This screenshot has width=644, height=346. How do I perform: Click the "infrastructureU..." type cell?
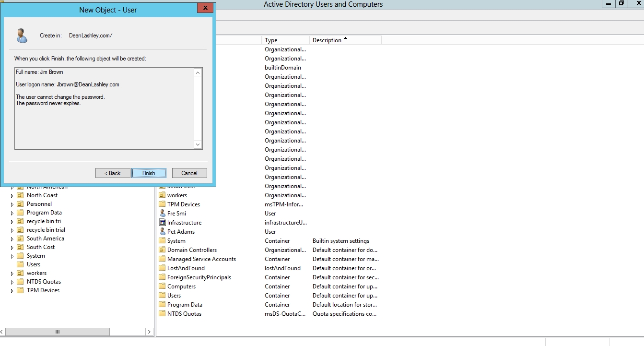pyautogui.click(x=287, y=223)
